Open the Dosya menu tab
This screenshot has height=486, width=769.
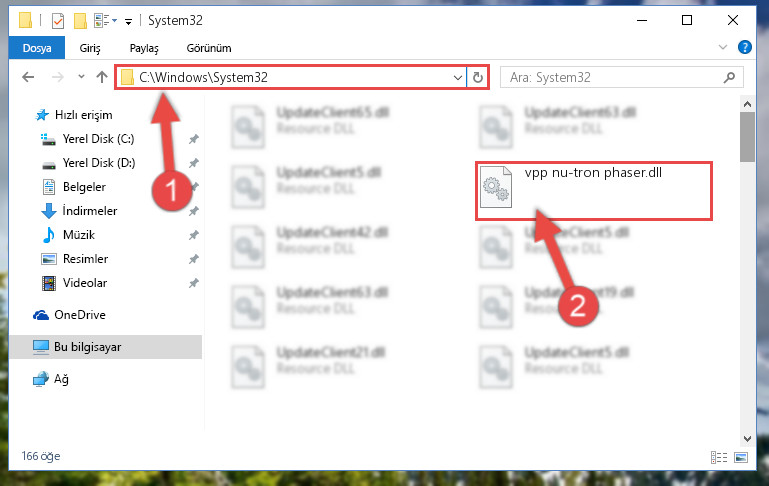(37, 48)
